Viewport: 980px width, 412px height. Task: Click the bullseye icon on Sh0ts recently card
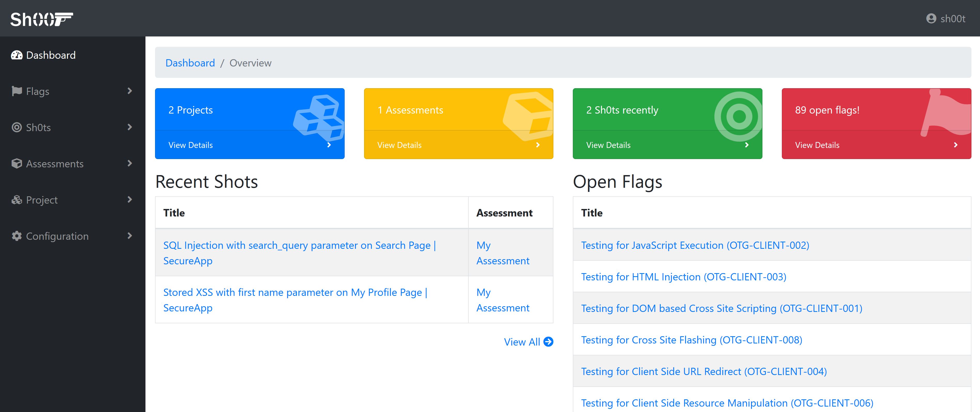[738, 116]
